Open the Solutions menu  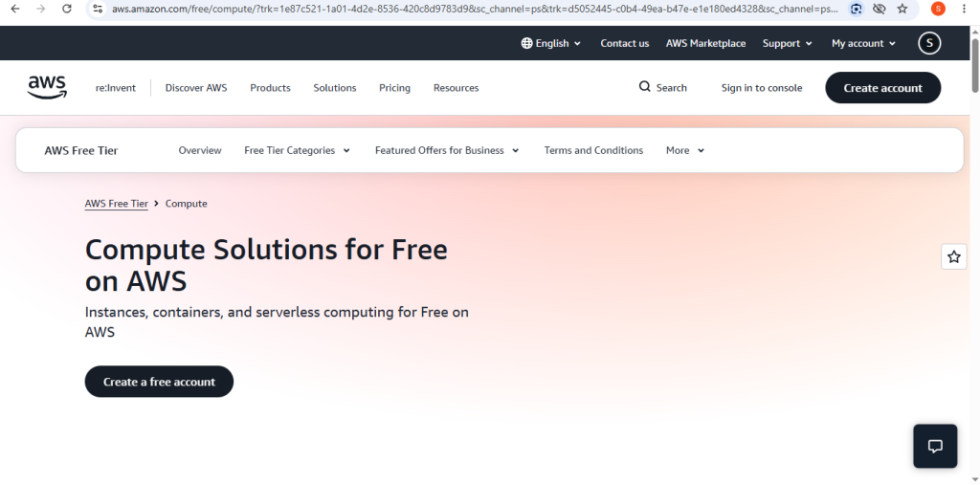click(x=335, y=88)
